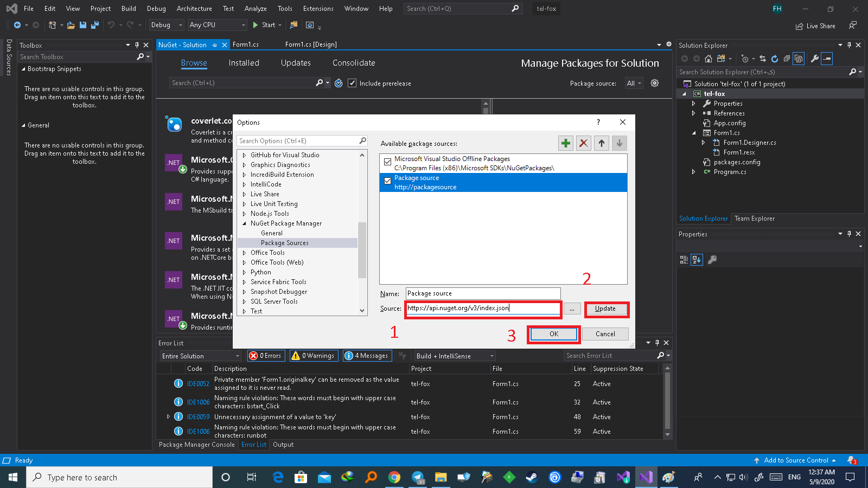The image size is (868, 488).
Task: Click the Send Feedback icon
Action: (x=853, y=25)
